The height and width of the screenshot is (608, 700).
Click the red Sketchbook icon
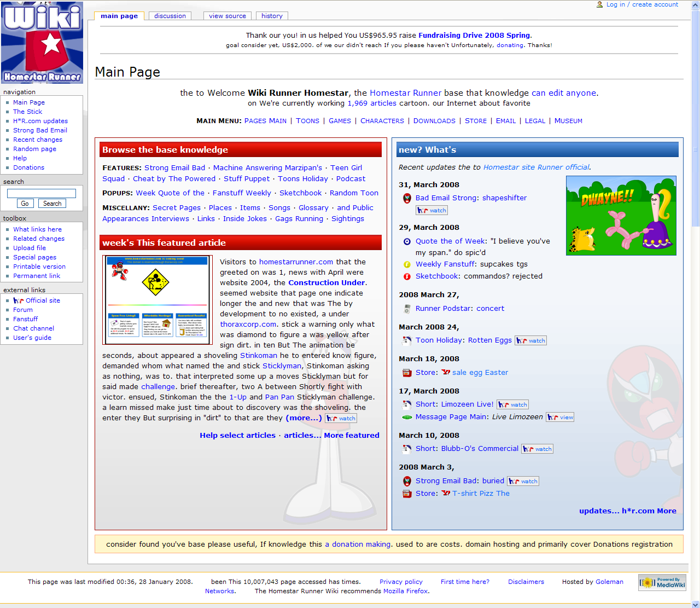point(407,276)
